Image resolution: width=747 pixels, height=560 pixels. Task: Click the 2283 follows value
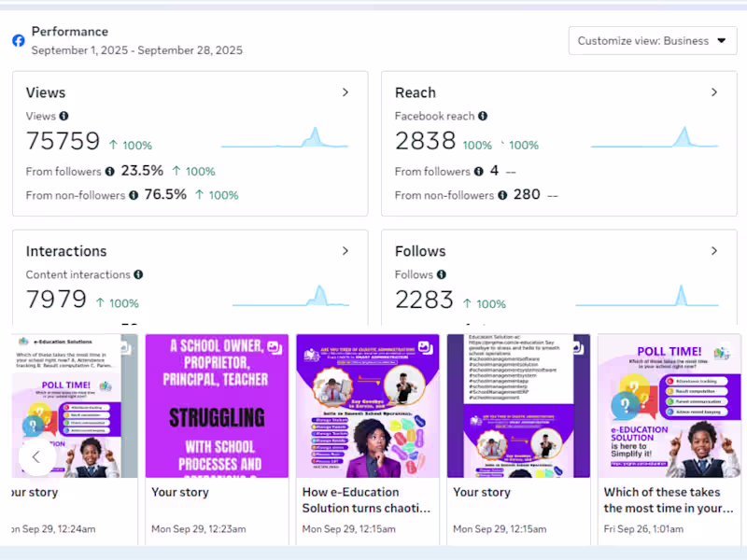click(x=424, y=300)
